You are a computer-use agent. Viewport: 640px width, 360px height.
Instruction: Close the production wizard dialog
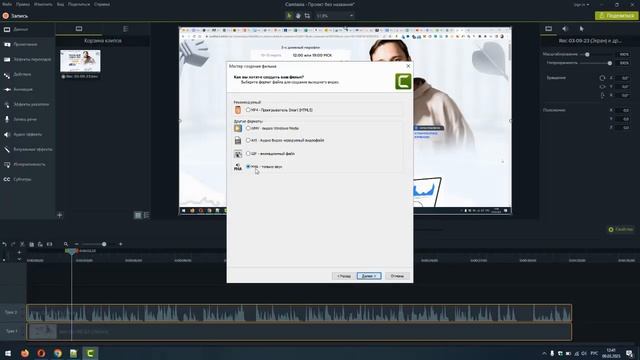pos(408,66)
